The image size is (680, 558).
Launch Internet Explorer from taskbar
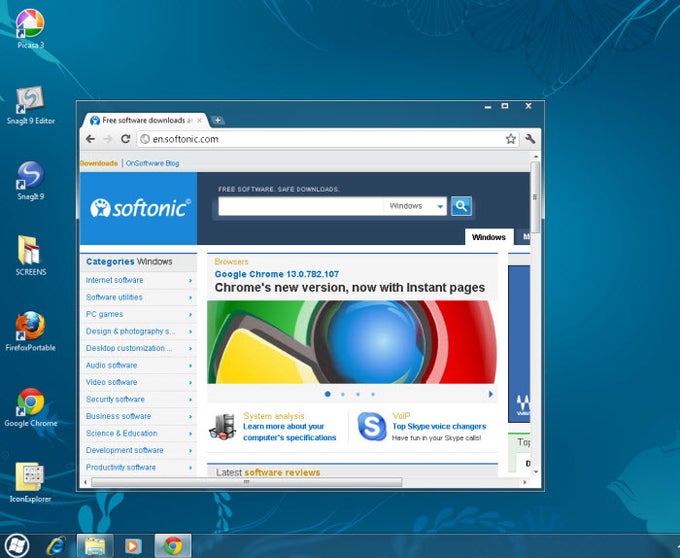(56, 545)
